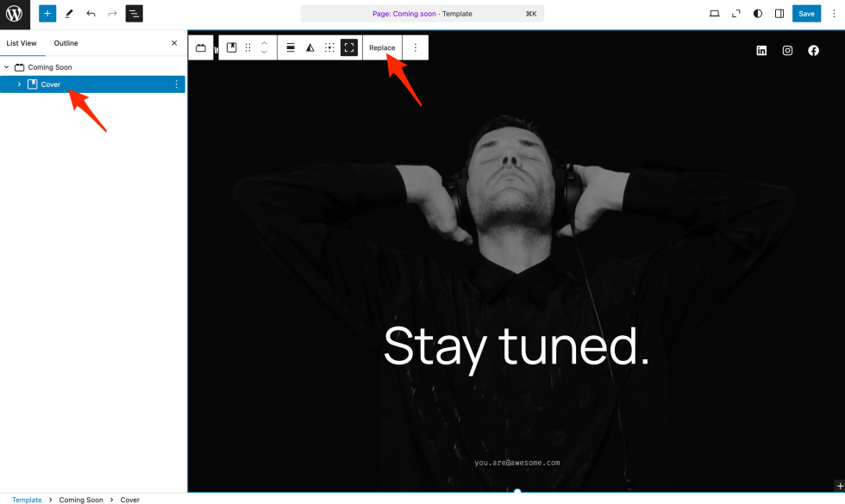845x504 pixels.
Task: Open the WordPress logo site menu
Action: coord(15,14)
